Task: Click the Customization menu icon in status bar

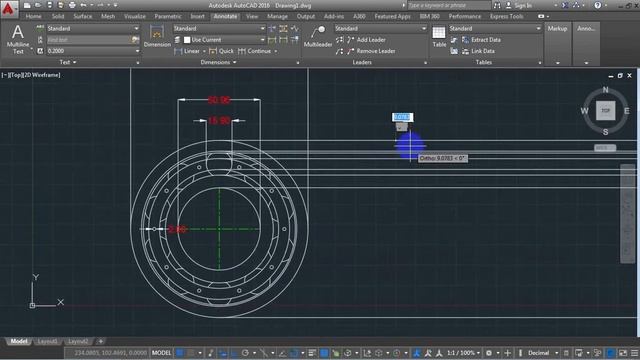Action: click(634, 353)
